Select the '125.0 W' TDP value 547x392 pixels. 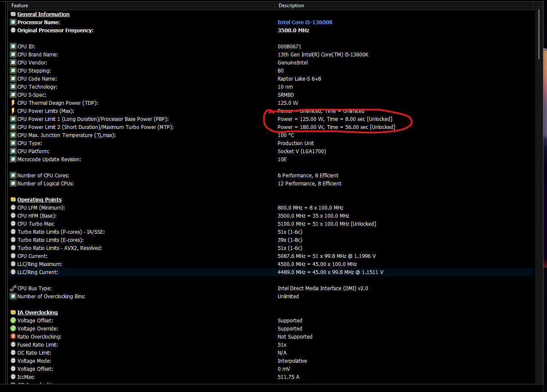288,103
